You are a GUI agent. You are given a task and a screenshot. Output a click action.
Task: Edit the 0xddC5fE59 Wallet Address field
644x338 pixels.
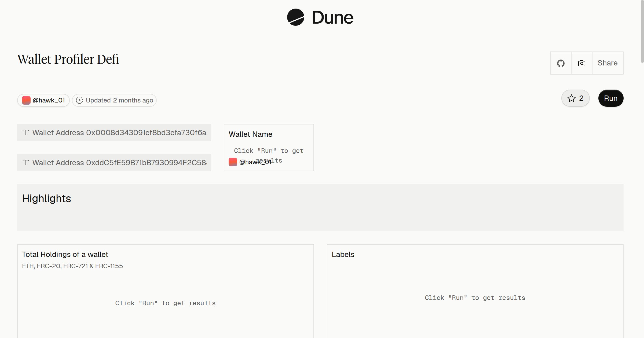[x=114, y=163]
